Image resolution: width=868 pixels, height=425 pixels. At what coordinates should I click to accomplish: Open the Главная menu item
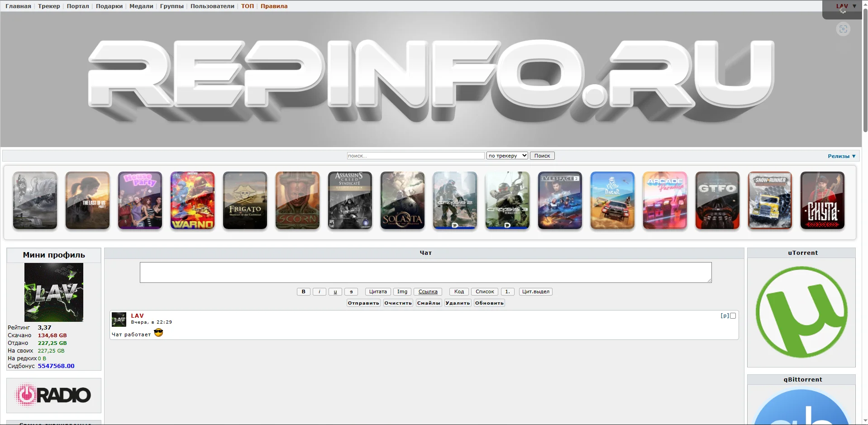[x=18, y=6]
